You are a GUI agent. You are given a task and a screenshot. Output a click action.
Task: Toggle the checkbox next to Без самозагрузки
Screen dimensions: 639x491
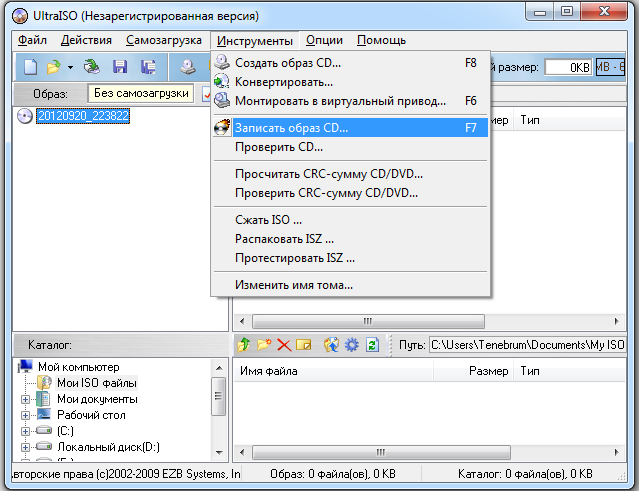[x=207, y=95]
